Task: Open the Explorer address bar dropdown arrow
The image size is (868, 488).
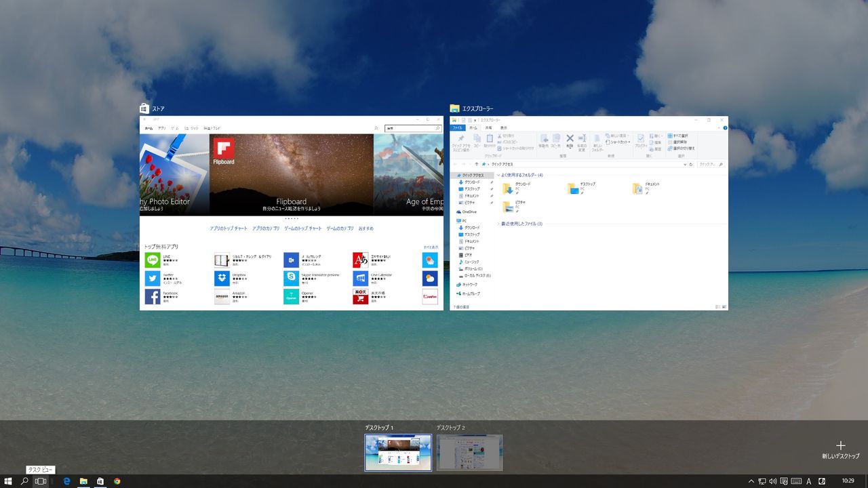Action: pyautogui.click(x=686, y=164)
